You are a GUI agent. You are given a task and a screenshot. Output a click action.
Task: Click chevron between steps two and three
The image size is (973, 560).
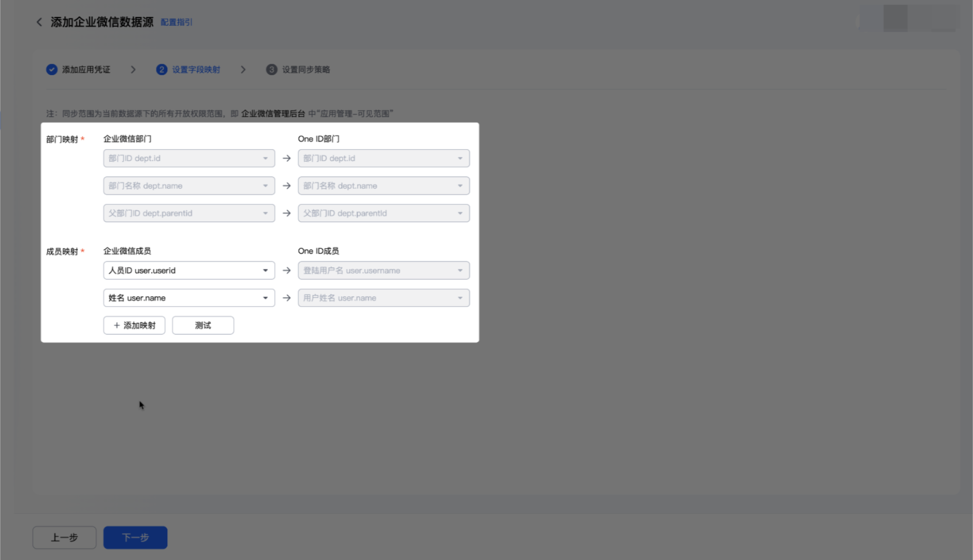[x=243, y=69]
